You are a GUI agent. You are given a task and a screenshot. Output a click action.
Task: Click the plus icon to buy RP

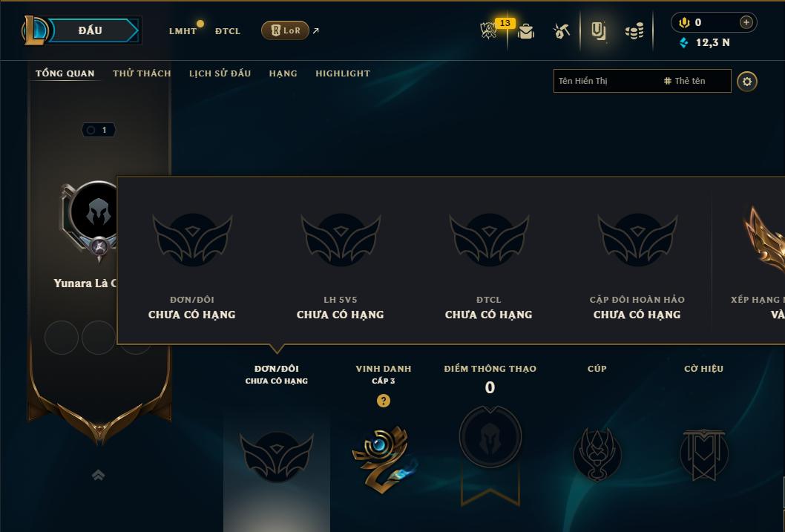pos(746,22)
